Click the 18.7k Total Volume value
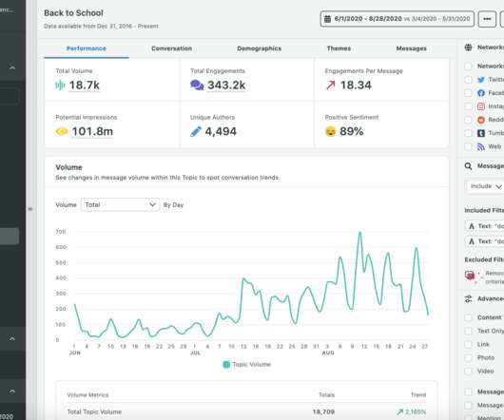This screenshot has width=504, height=420. (85, 86)
